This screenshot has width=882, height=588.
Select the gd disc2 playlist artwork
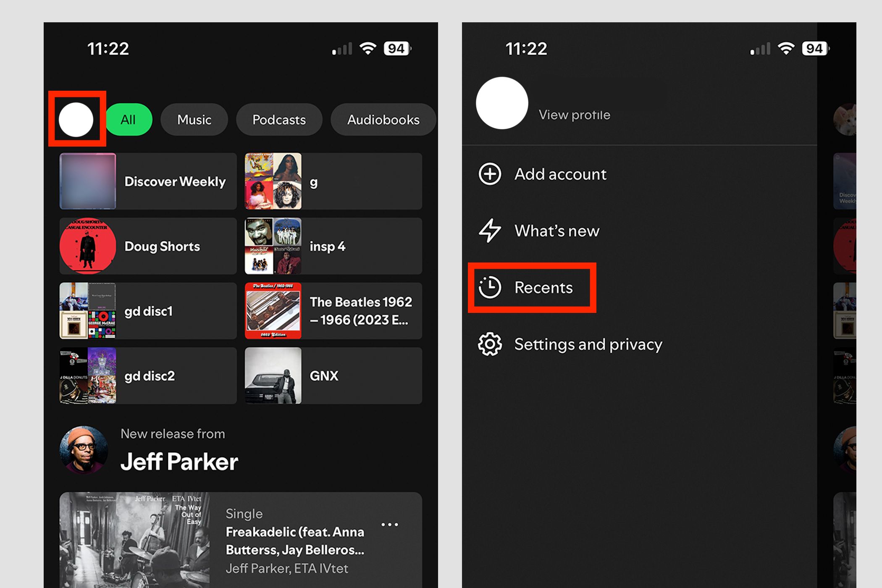click(x=87, y=375)
